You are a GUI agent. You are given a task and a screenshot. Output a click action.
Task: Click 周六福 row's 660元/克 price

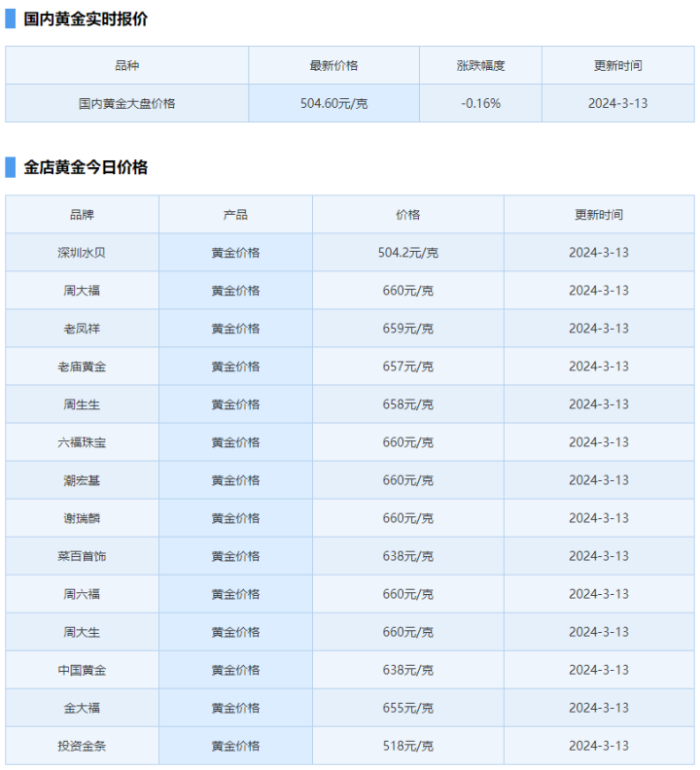(x=407, y=594)
